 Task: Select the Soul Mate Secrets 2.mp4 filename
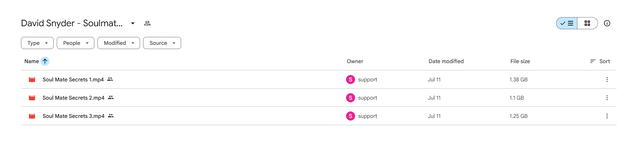73,98
